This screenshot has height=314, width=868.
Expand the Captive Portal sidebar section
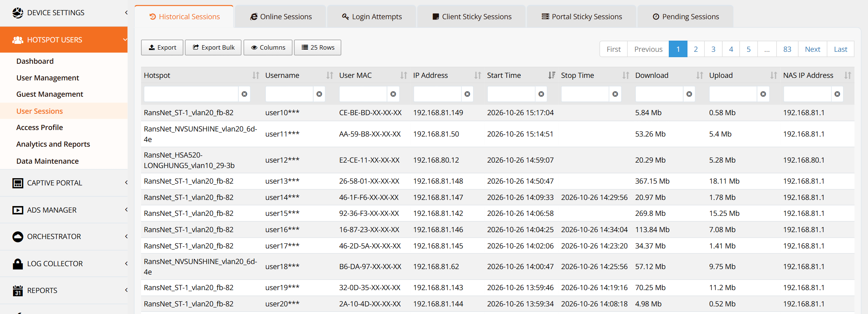[x=64, y=183]
